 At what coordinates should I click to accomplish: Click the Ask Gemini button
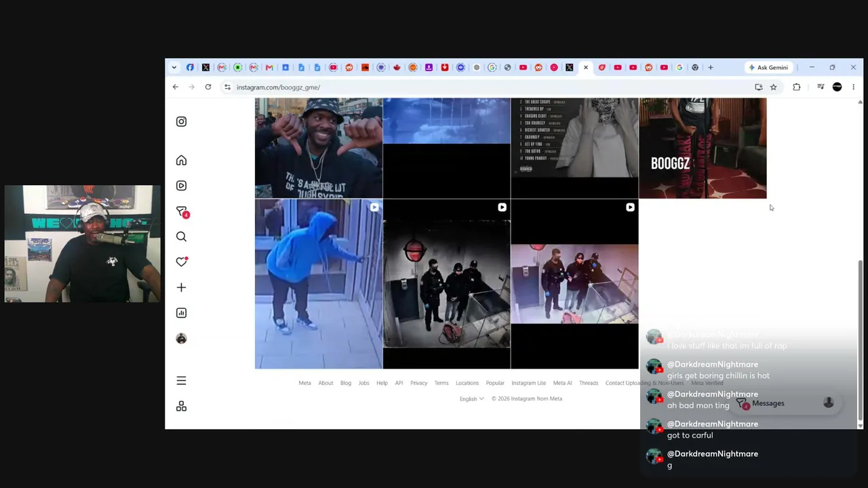coord(768,67)
